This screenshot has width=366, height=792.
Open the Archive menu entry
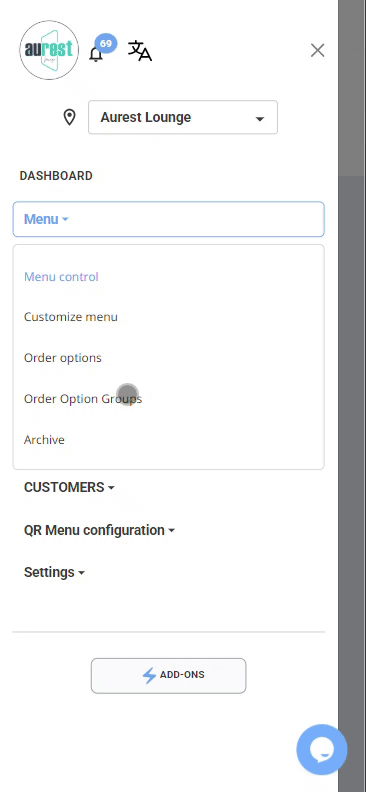coord(44,440)
